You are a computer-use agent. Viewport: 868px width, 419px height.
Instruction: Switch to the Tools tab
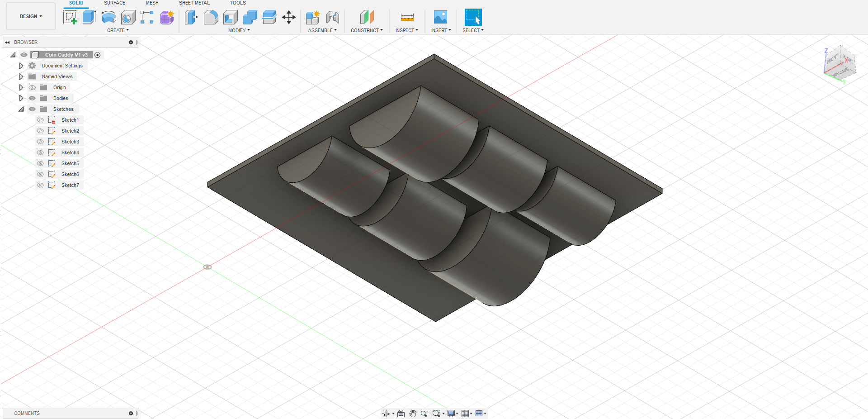238,3
